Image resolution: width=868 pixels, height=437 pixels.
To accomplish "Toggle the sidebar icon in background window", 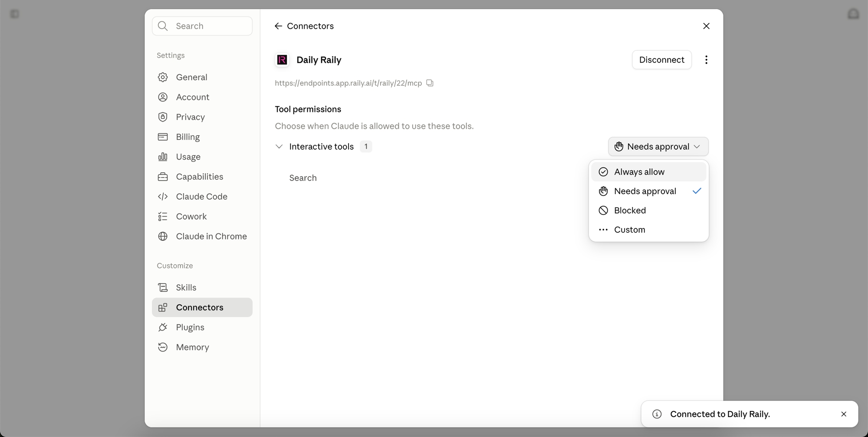I will tap(14, 14).
